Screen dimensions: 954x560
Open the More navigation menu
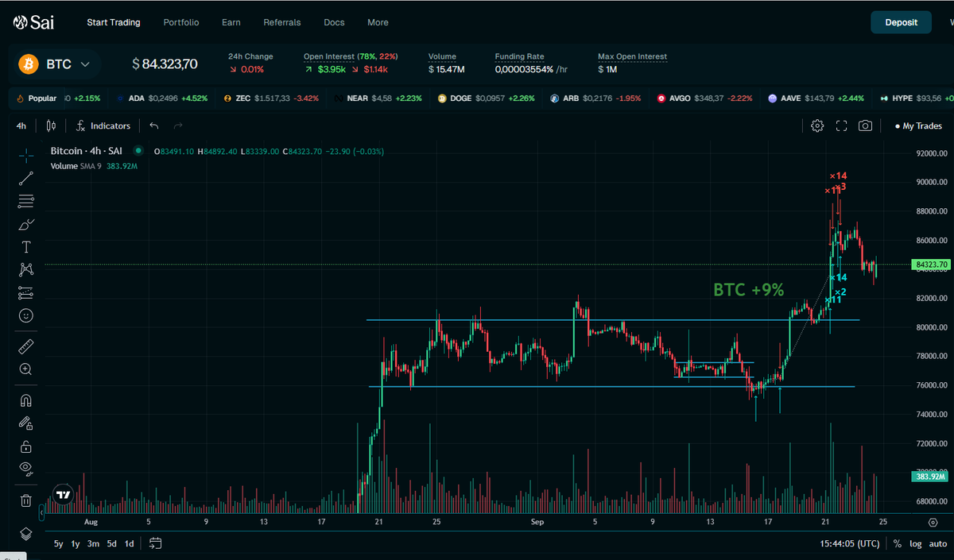[x=378, y=22]
